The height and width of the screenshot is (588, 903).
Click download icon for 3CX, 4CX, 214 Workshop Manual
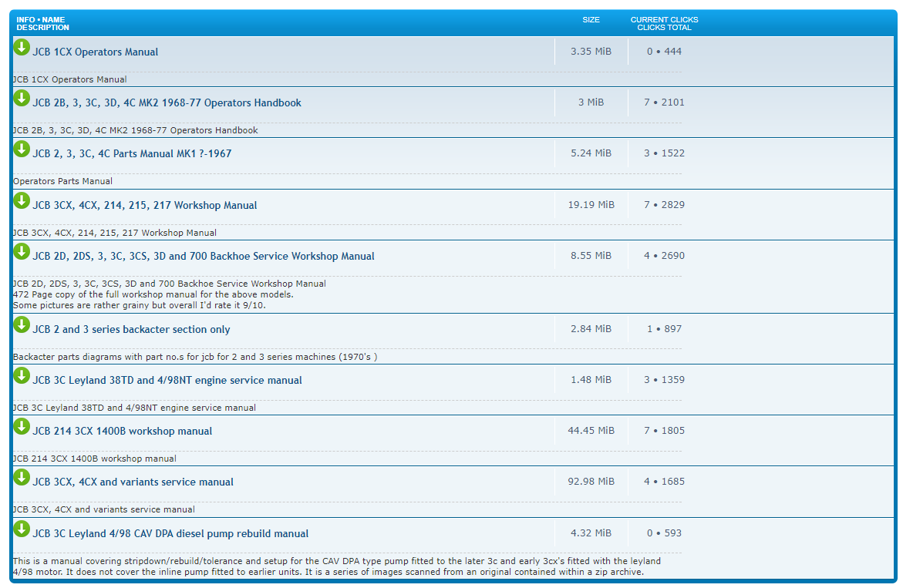pos(22,201)
